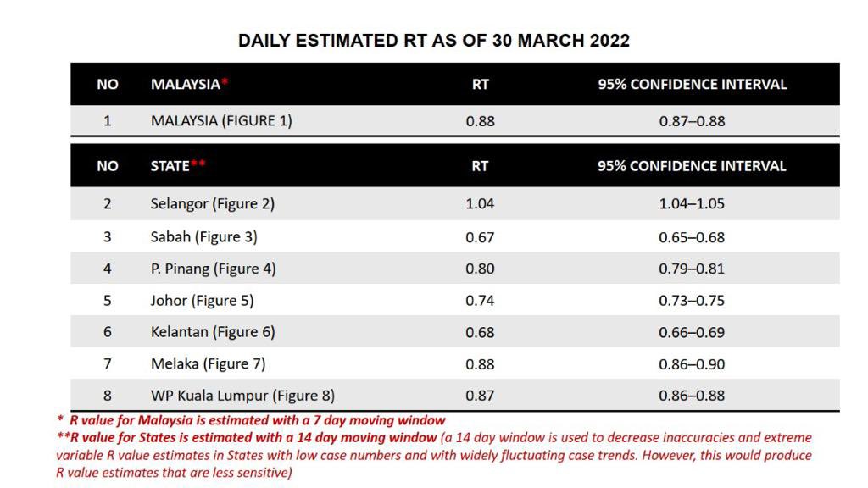Image resolution: width=868 pixels, height=488 pixels.
Task: Click the 14 day moving window footnote
Action: [247, 438]
